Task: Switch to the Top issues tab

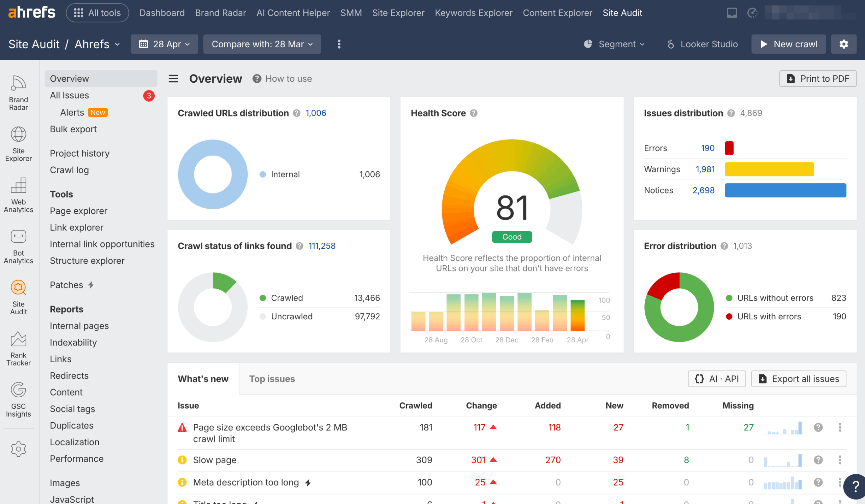Action: (272, 379)
